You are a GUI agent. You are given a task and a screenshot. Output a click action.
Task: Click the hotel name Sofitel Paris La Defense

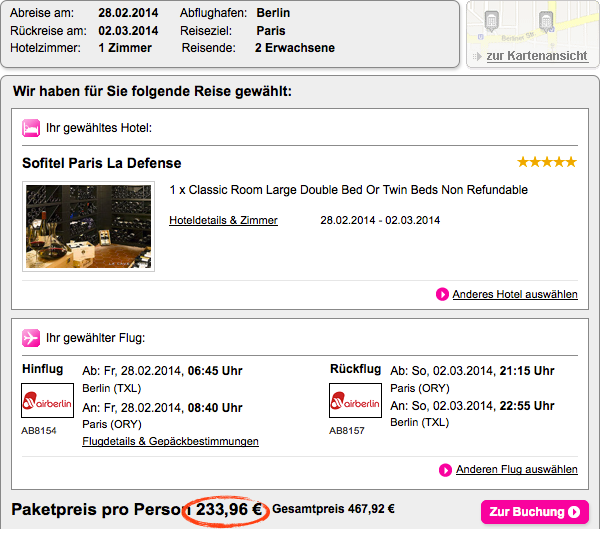(102, 163)
